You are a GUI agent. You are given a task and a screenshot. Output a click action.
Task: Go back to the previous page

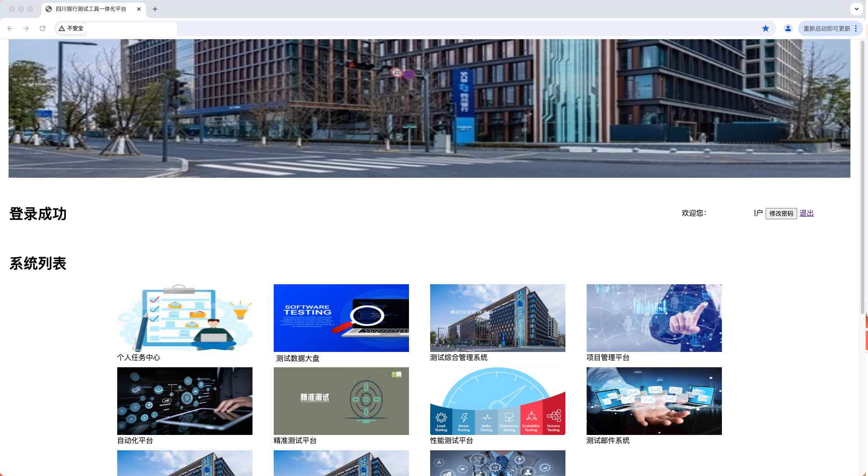tap(10, 28)
